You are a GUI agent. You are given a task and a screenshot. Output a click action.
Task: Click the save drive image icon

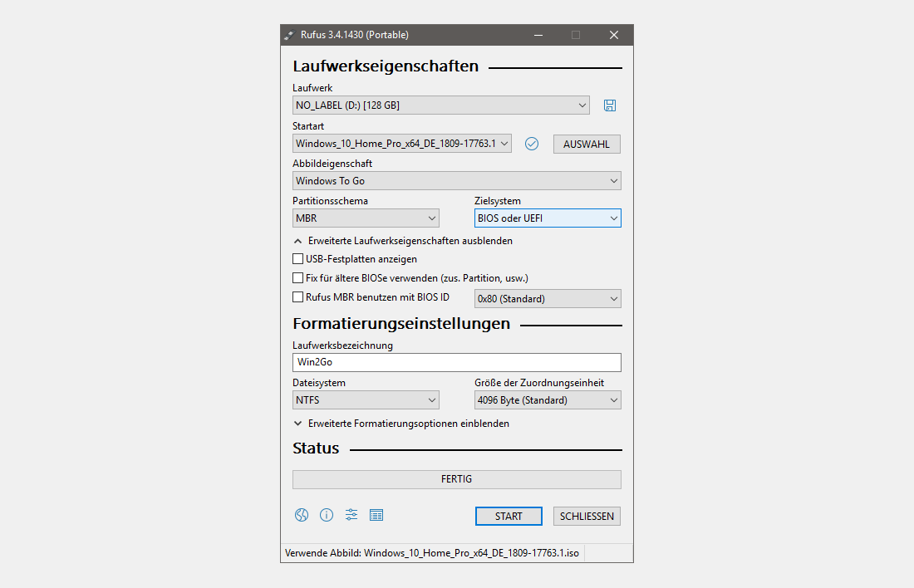pos(610,105)
